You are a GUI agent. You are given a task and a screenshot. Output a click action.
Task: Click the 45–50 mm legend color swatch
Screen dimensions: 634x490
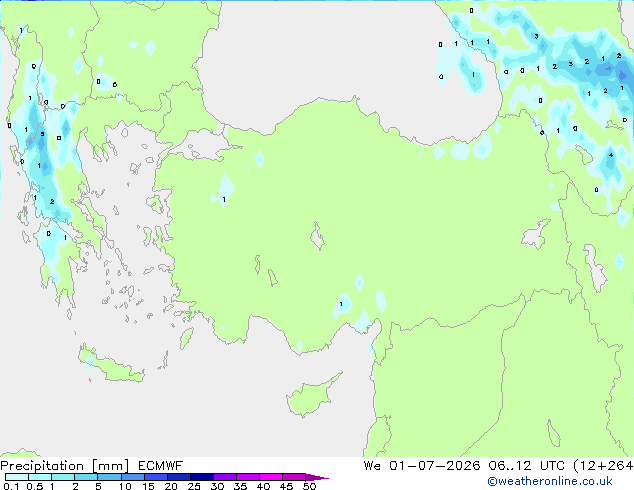click(294, 477)
